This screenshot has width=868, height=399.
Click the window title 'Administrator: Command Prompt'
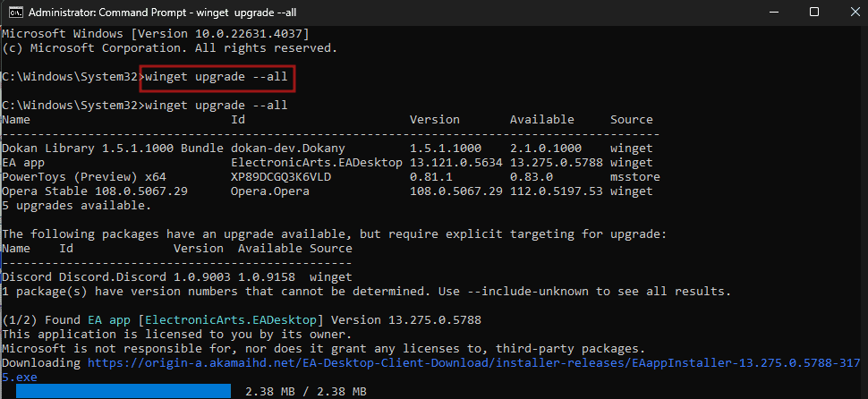[x=162, y=13]
